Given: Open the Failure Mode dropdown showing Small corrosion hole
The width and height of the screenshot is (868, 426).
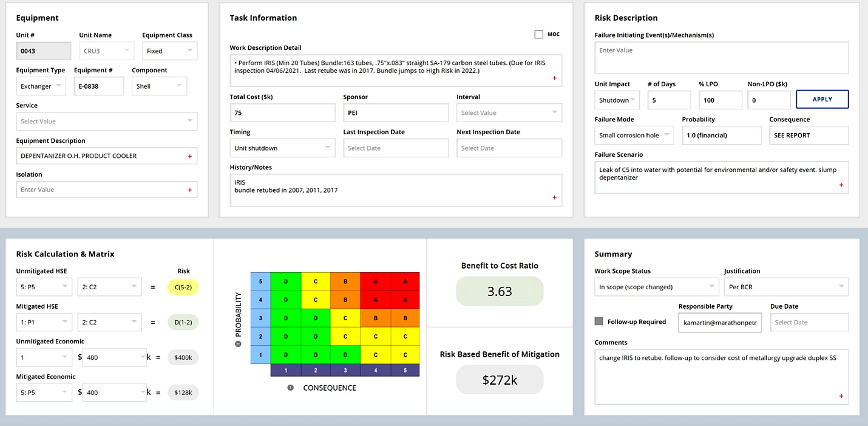Looking at the screenshot, I should pyautogui.click(x=634, y=135).
